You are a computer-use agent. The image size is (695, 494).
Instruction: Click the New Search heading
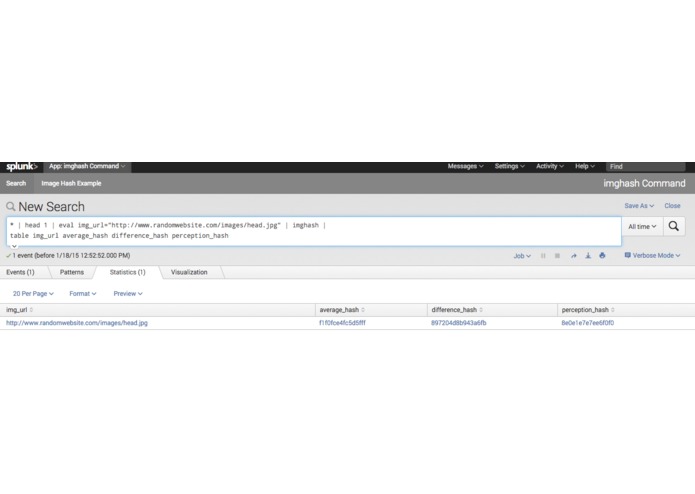pos(51,207)
